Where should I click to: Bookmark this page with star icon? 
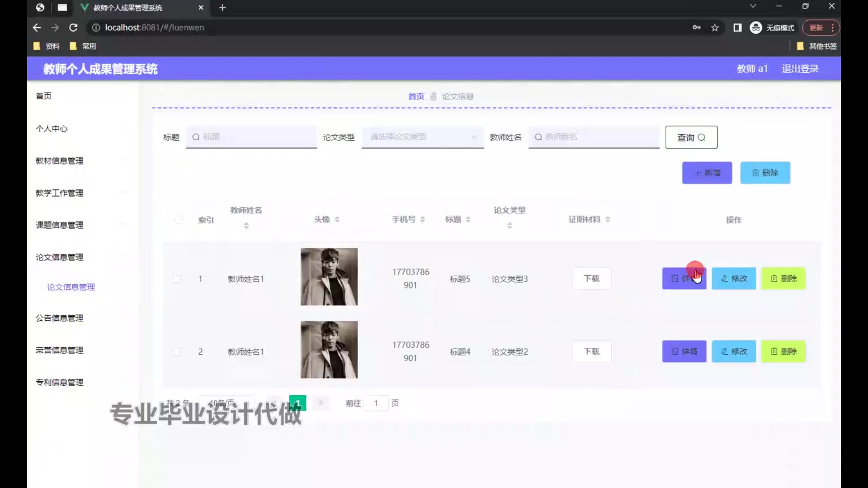[x=715, y=28]
